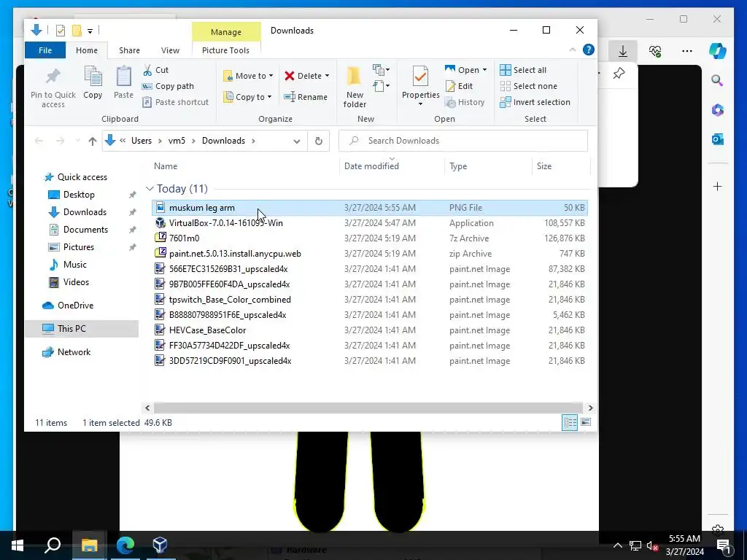This screenshot has width=747, height=560.
Task: Open VirtualBox from the taskbar
Action: point(160,545)
